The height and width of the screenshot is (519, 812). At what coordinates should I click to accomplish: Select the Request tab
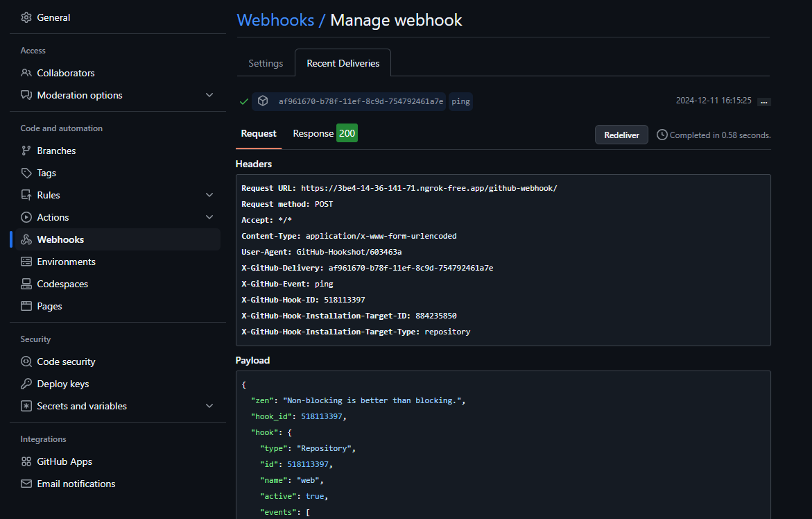(259, 134)
